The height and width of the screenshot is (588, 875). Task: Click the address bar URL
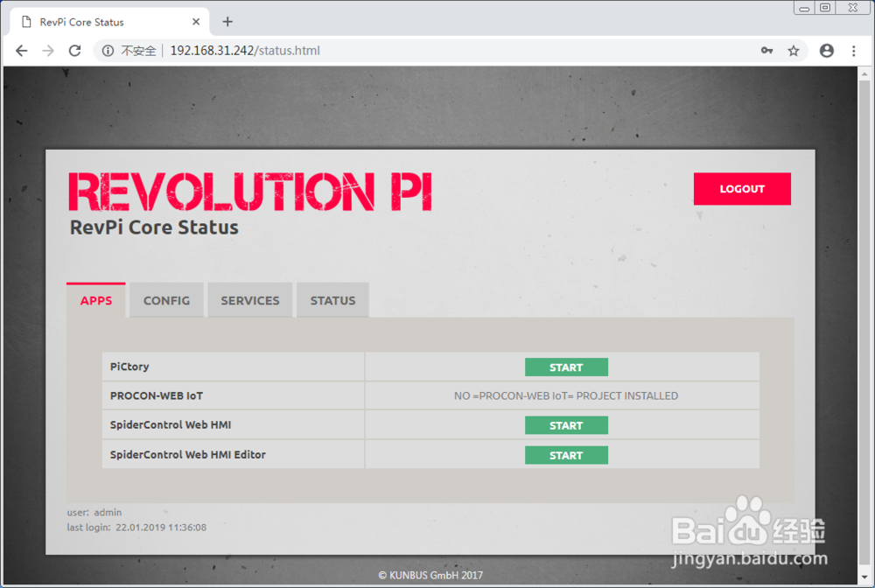(245, 51)
